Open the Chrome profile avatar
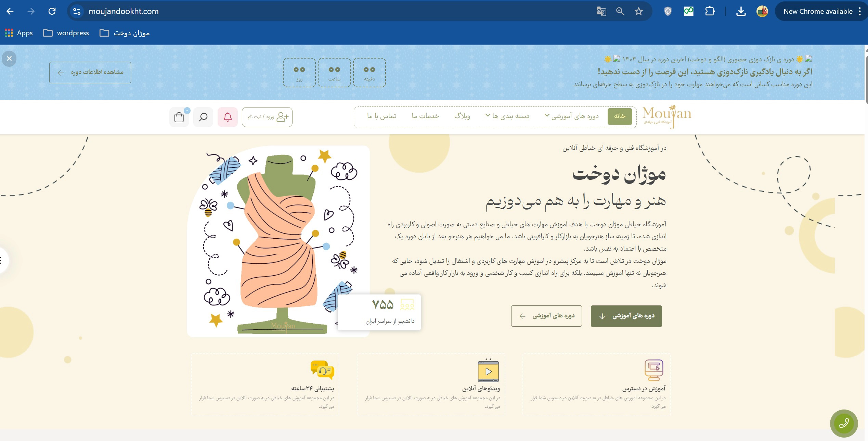Image resolution: width=868 pixels, height=441 pixels. click(x=762, y=11)
